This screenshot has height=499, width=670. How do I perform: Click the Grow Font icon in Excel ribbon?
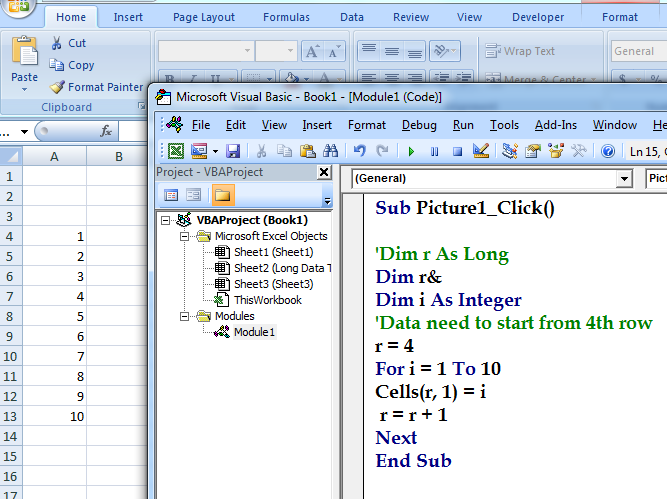pyautogui.click(x=312, y=51)
